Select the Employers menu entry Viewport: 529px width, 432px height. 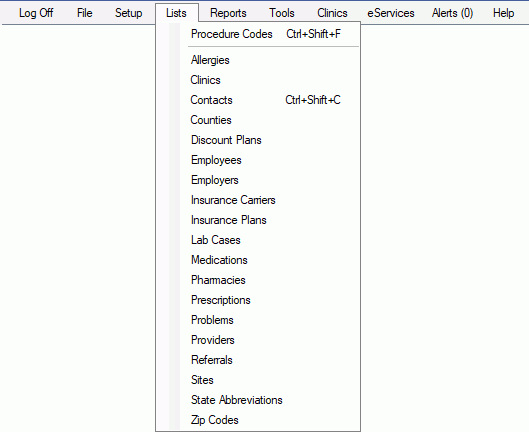point(258,180)
